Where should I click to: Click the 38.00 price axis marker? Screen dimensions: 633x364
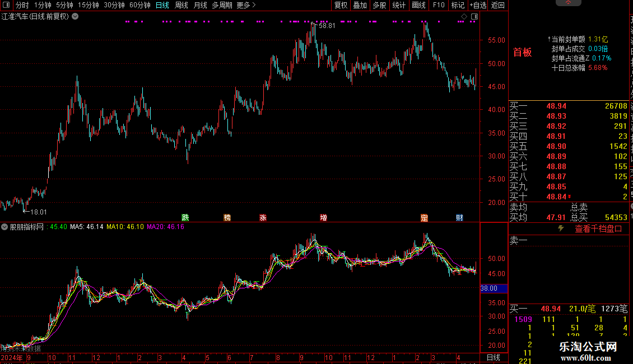(x=494, y=288)
